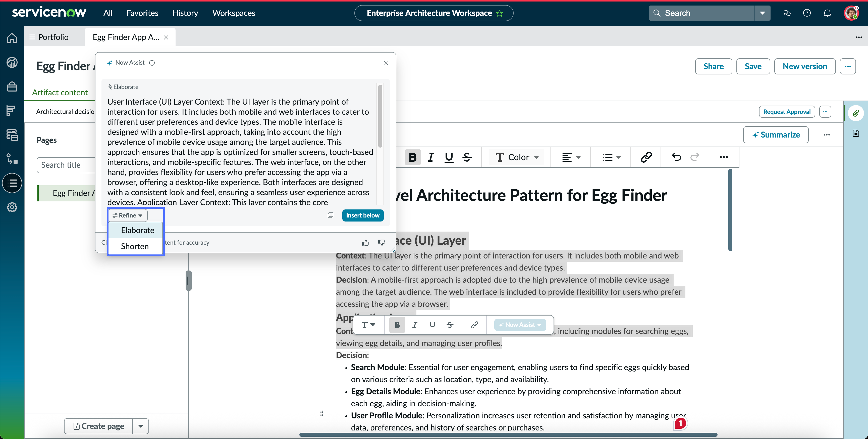Insert a link from main editor toolbar
868x439 pixels.
pos(646,157)
